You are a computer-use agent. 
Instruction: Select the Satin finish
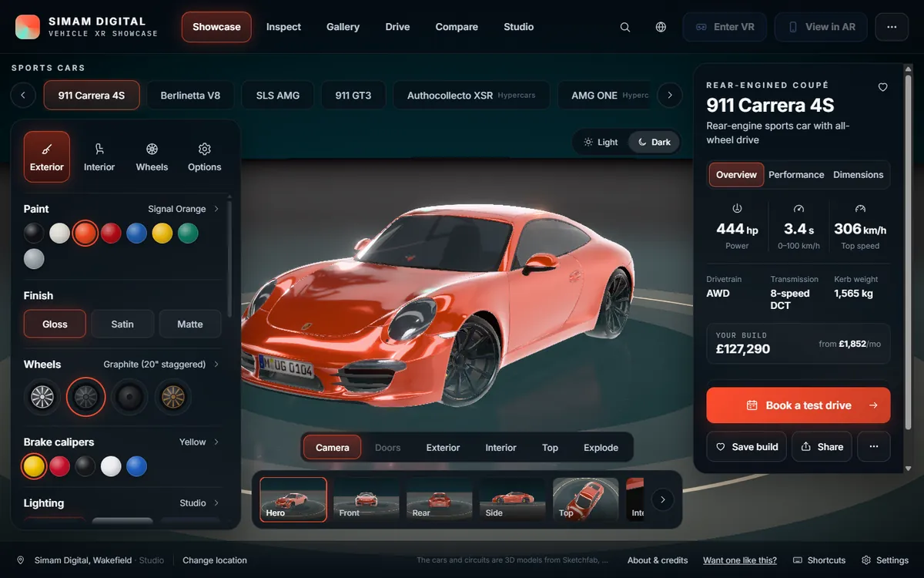click(122, 324)
